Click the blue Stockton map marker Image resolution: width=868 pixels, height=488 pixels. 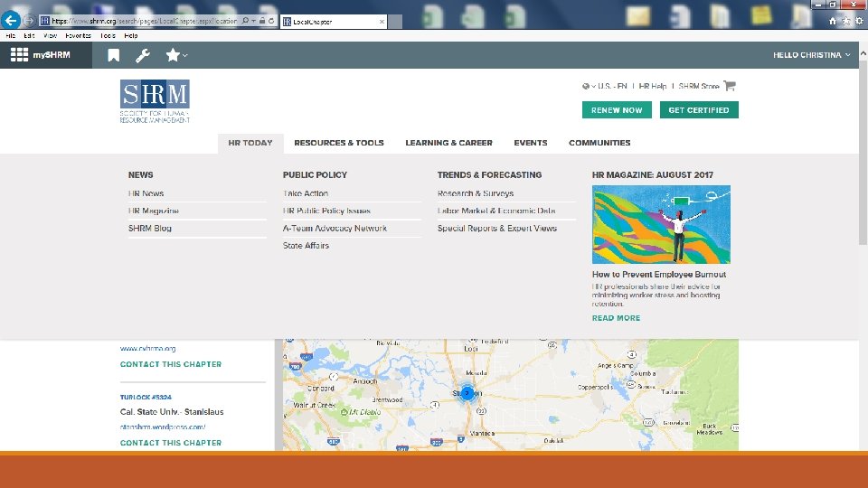point(467,393)
